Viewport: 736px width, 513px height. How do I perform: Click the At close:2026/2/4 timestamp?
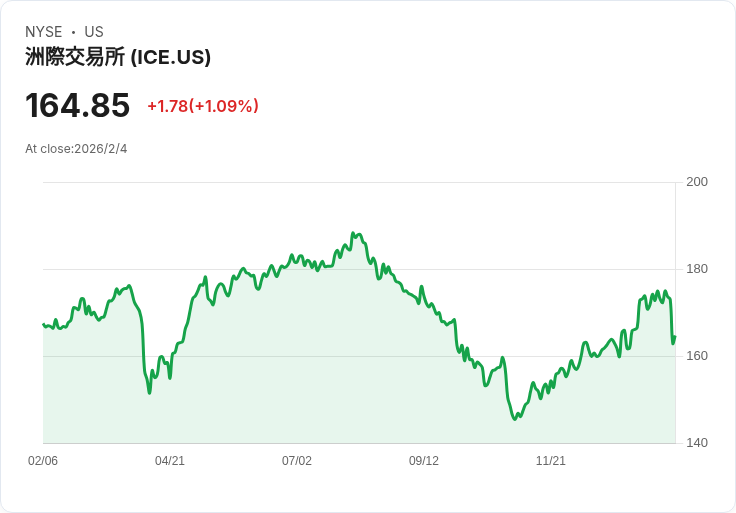[x=76, y=149]
